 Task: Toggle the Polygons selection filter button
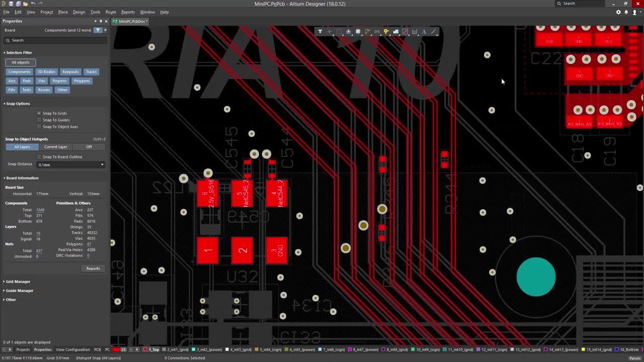click(x=82, y=81)
